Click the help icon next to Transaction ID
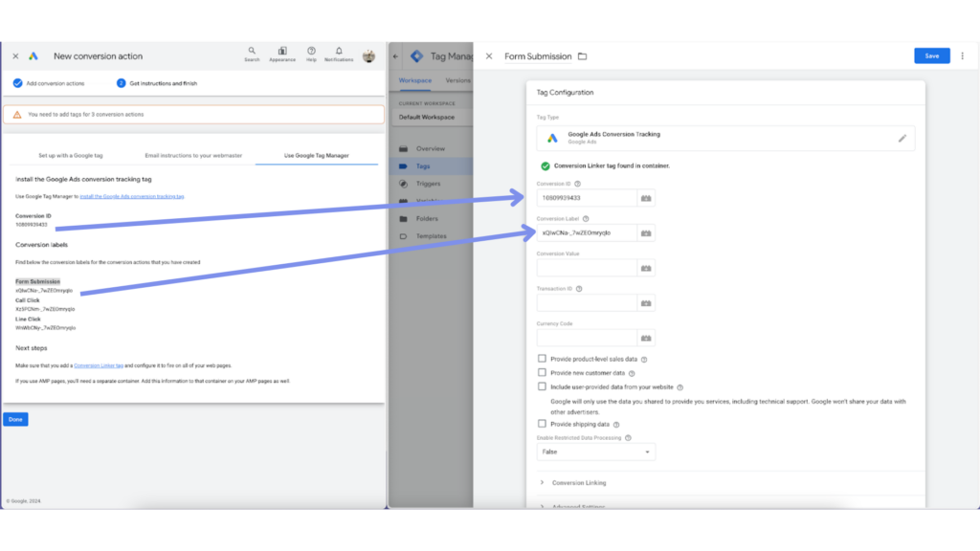 (x=579, y=289)
